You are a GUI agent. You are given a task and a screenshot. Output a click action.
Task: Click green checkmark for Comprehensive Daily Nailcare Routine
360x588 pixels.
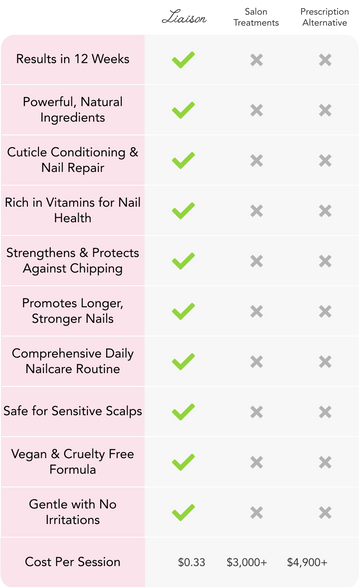pos(183,362)
